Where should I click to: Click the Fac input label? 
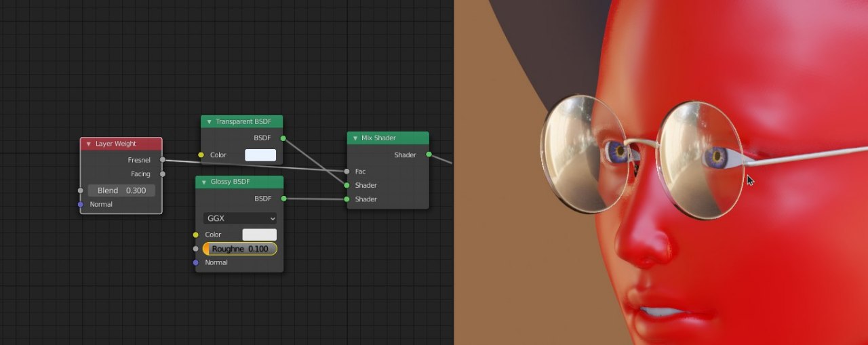pyautogui.click(x=360, y=171)
